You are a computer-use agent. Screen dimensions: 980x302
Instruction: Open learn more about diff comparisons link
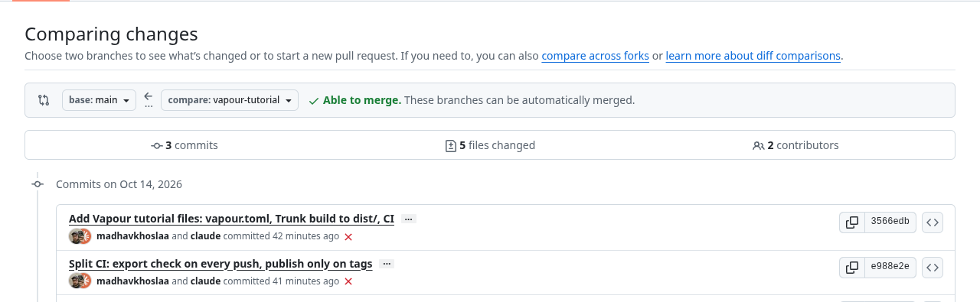click(753, 56)
